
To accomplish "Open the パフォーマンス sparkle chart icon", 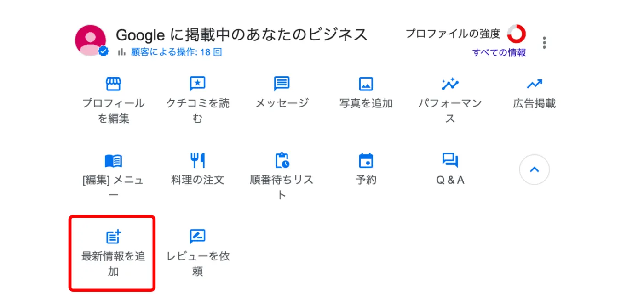I will [450, 84].
